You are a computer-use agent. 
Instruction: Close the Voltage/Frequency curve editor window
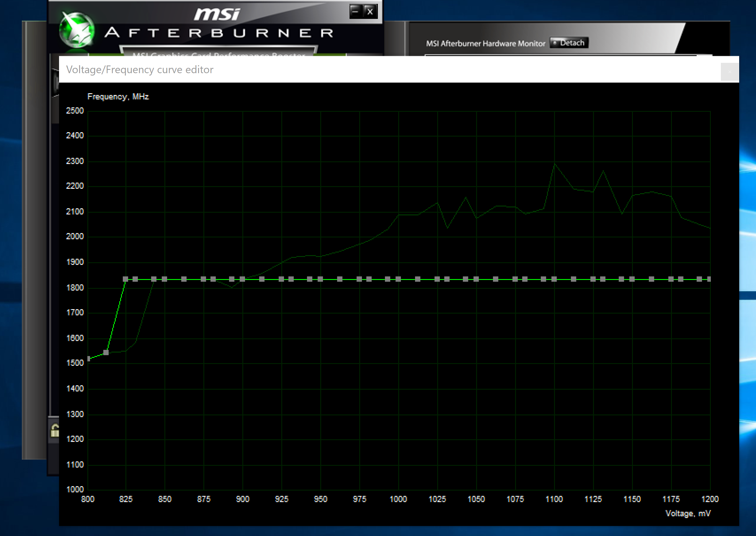[x=729, y=71]
